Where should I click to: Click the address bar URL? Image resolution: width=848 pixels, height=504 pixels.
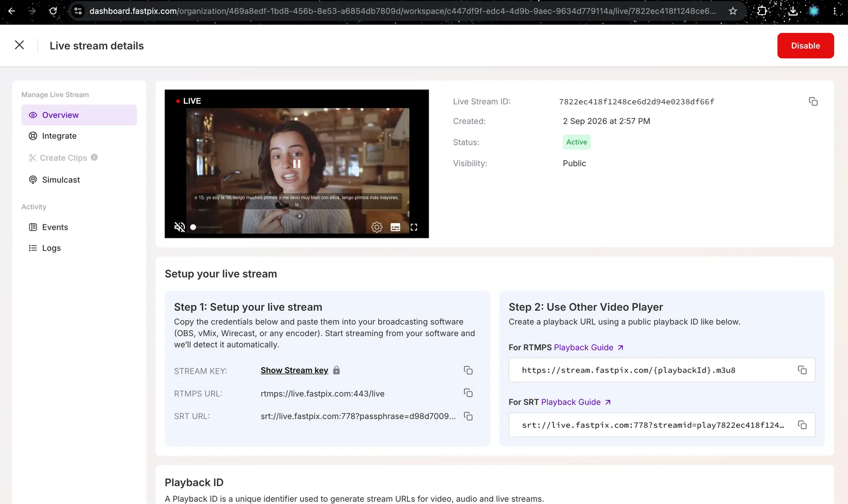point(402,11)
